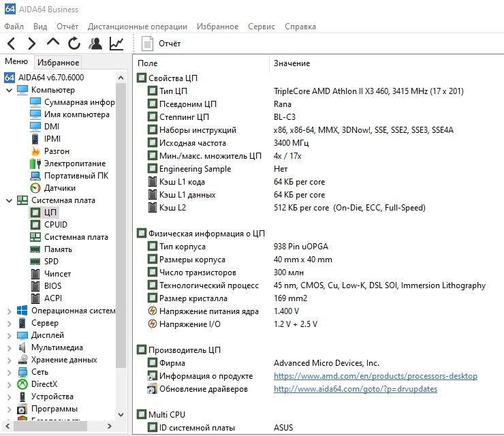504x436 pixels.
Task: Click the Разгон flame icon
Action: (35, 151)
